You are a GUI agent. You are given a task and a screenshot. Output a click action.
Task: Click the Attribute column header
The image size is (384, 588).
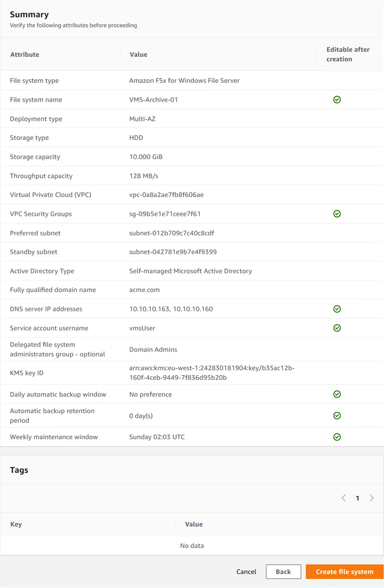(25, 54)
